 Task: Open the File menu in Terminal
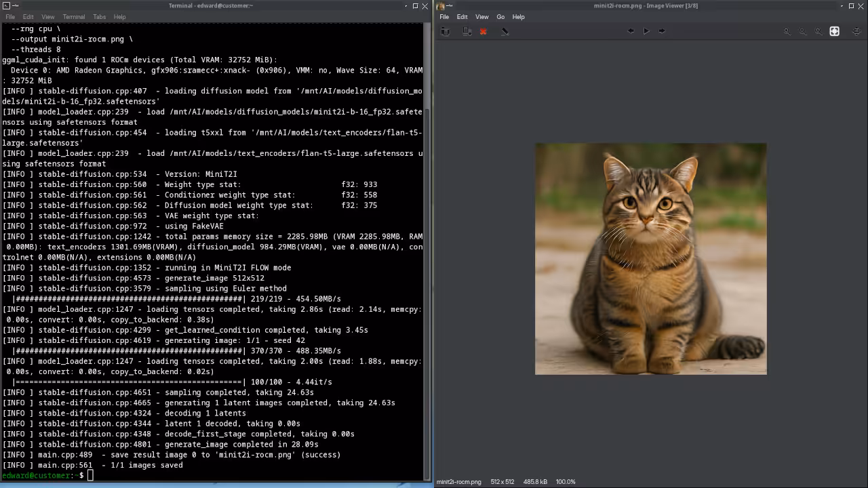pos(10,17)
